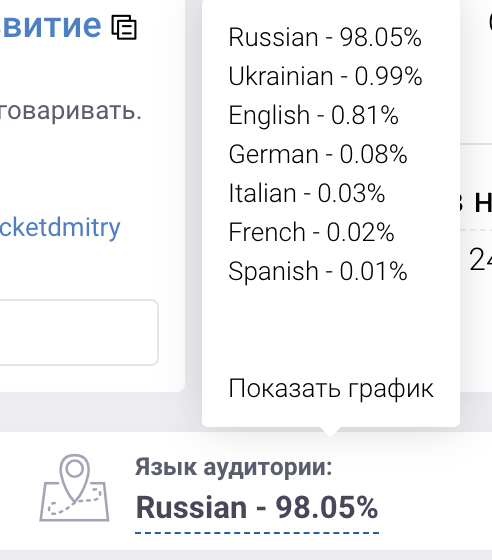Image resolution: width=492 pixels, height=560 pixels.
Task: Click the bold Н heading at right edge
Action: click(x=483, y=202)
